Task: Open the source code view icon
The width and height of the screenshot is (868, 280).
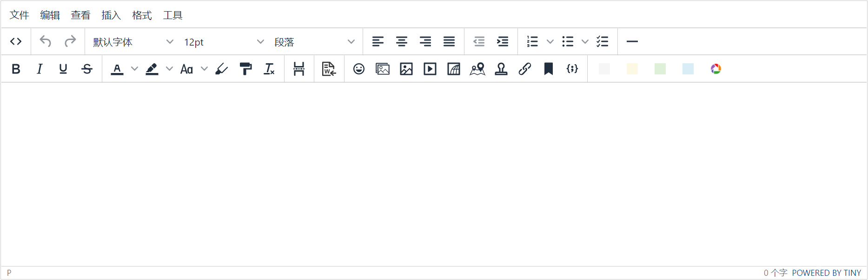Action: pyautogui.click(x=16, y=41)
